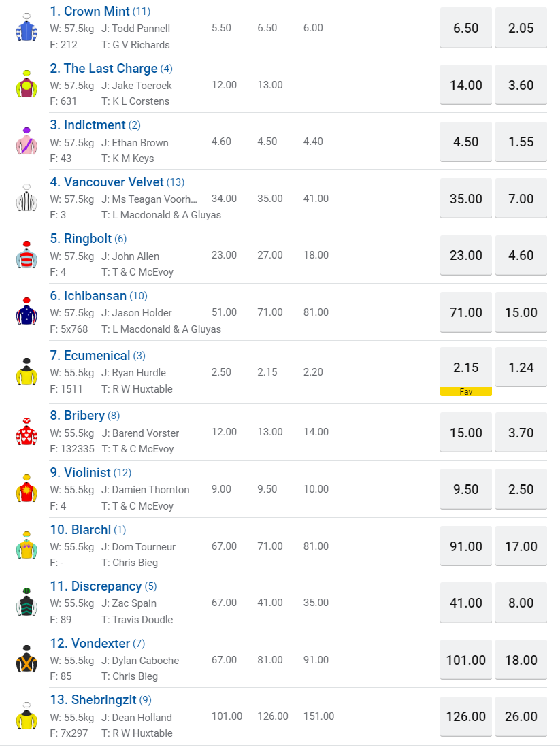Click Vancouver Velvet's striped silk icon

27,198
